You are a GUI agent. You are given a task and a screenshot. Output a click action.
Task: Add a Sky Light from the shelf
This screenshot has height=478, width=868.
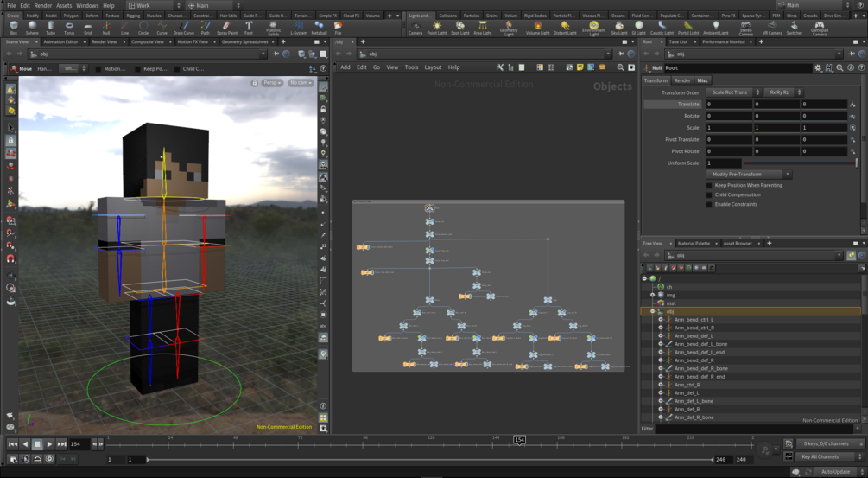coord(619,28)
